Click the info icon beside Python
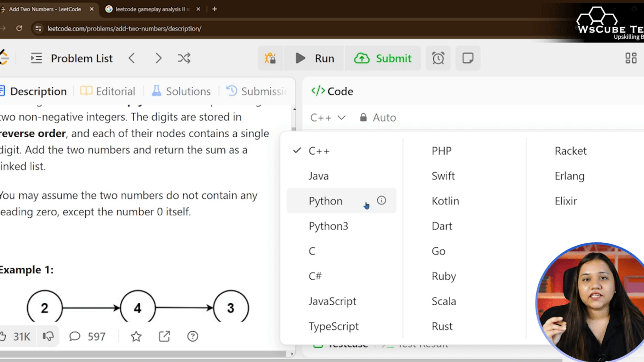 point(381,201)
